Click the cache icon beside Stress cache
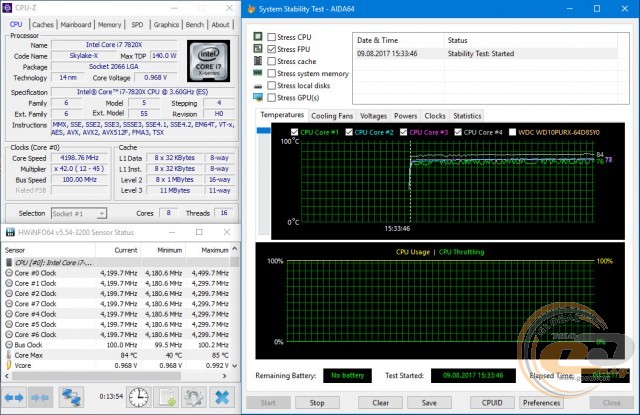 (x=258, y=61)
